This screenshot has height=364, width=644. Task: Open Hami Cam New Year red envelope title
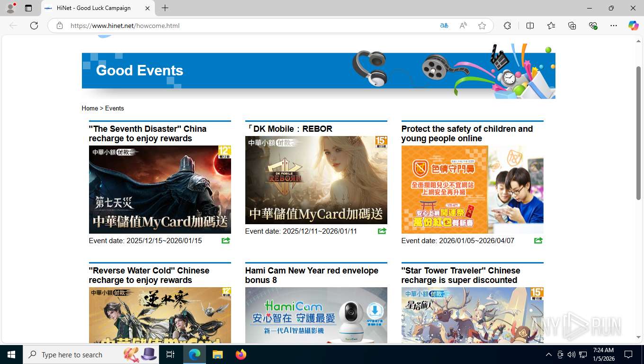(312, 275)
